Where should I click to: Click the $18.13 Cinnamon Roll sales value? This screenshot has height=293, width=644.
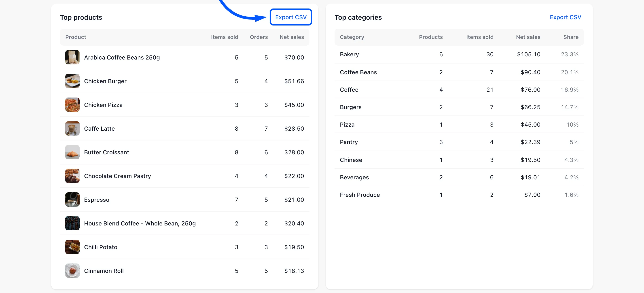pyautogui.click(x=294, y=271)
